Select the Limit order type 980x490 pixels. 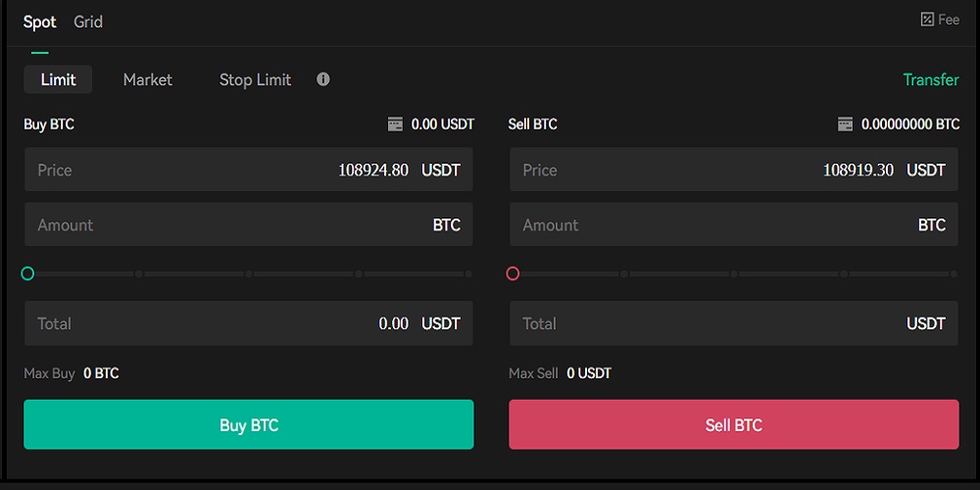click(x=58, y=79)
